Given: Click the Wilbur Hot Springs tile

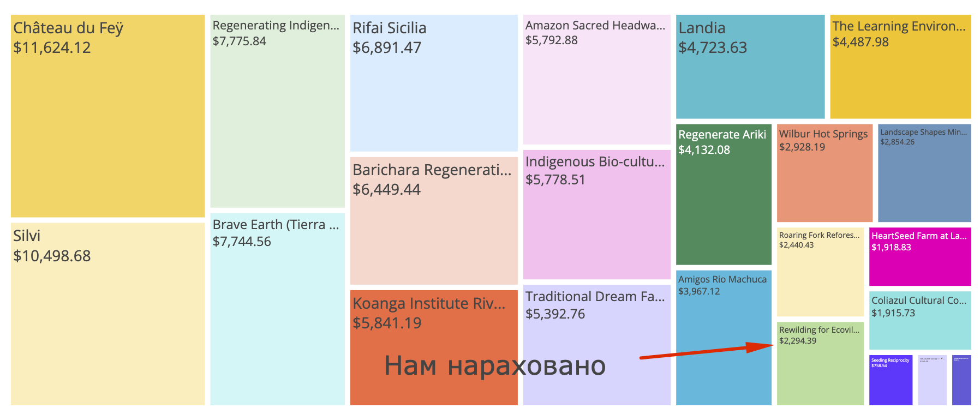Looking at the screenshot, I should coord(824,173).
